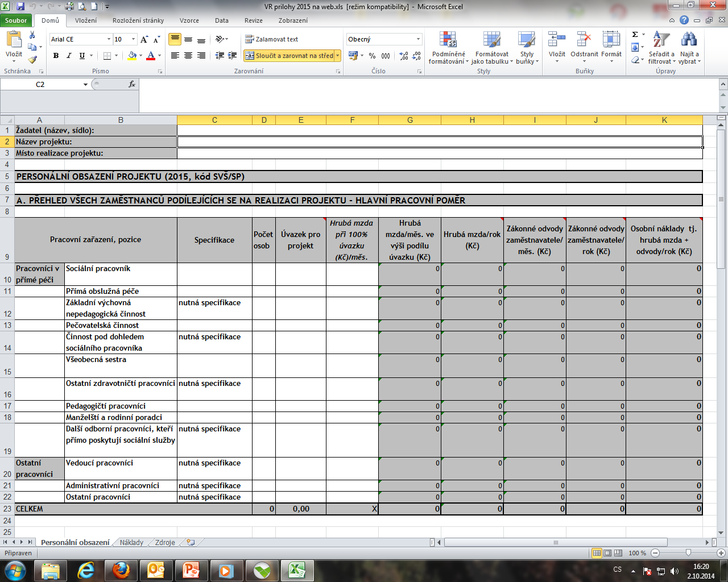Open Excel Help question mark icon

pos(684,20)
